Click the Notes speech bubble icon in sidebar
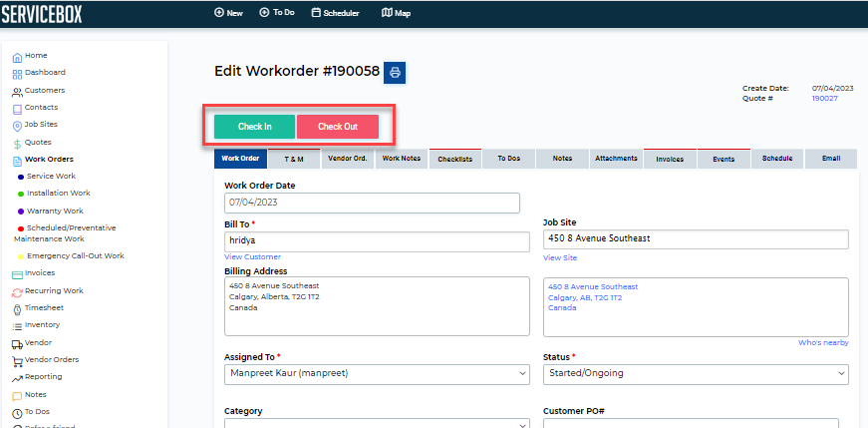The height and width of the screenshot is (428, 868). point(17,396)
